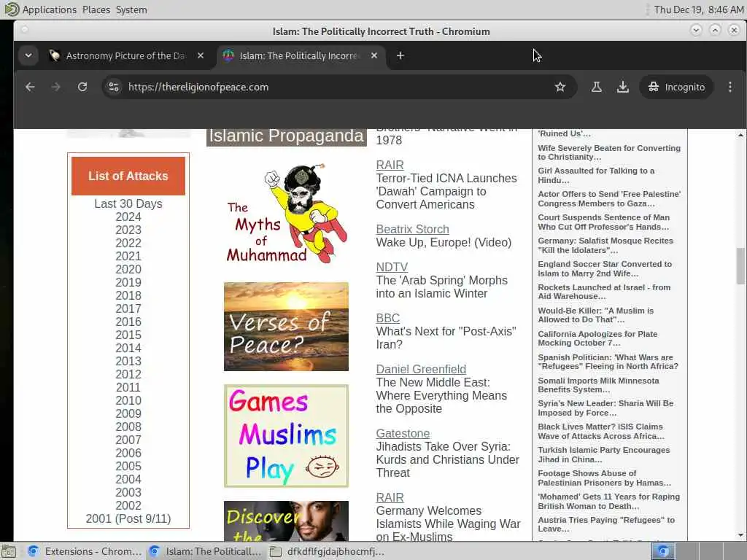
Task: Click the page vertical scrollbar thumb
Action: pos(741,266)
